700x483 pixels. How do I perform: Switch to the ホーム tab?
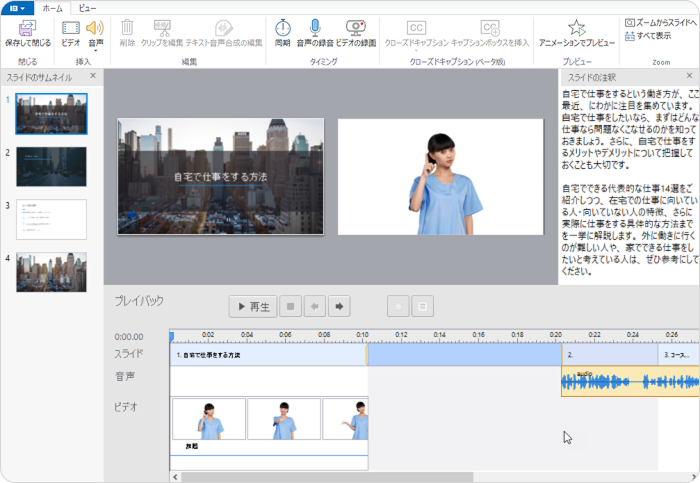point(52,6)
